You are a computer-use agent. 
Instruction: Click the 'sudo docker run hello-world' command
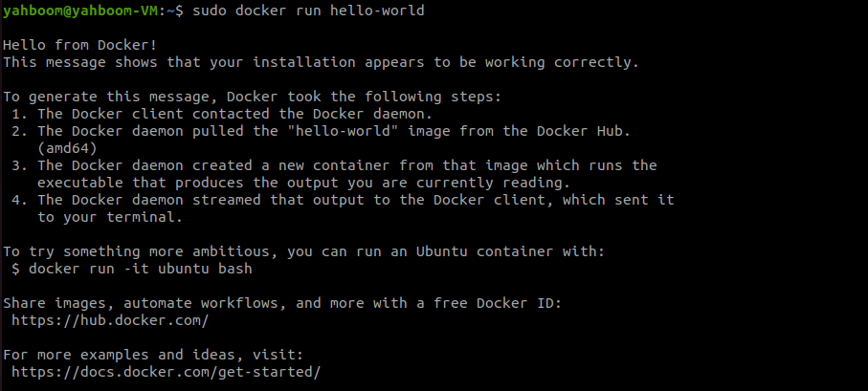[308, 11]
